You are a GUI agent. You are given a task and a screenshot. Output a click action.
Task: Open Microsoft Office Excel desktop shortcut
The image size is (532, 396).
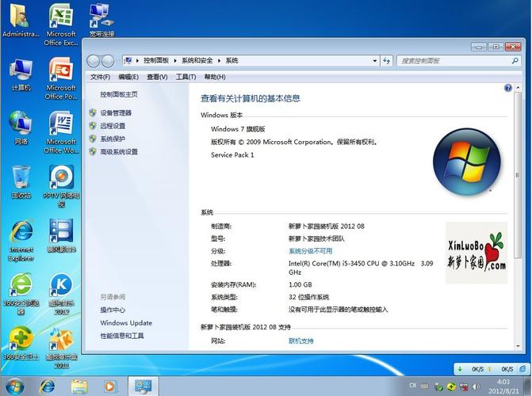point(61,25)
